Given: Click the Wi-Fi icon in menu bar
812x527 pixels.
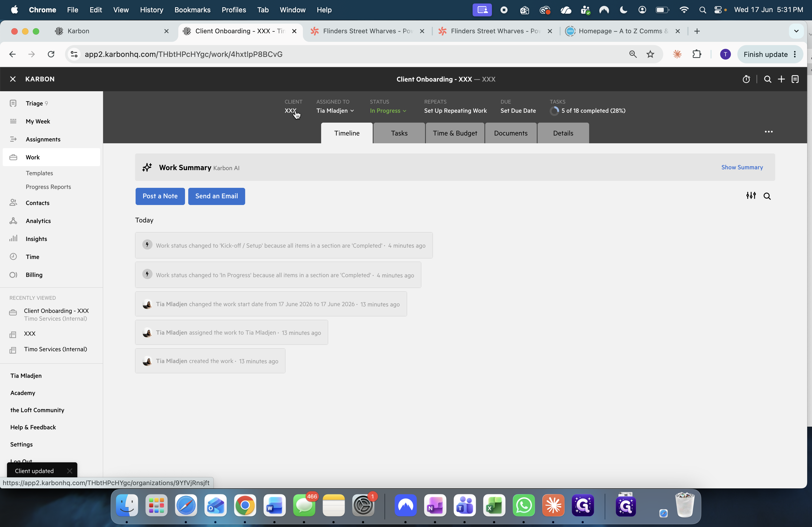Looking at the screenshot, I should pos(684,10).
